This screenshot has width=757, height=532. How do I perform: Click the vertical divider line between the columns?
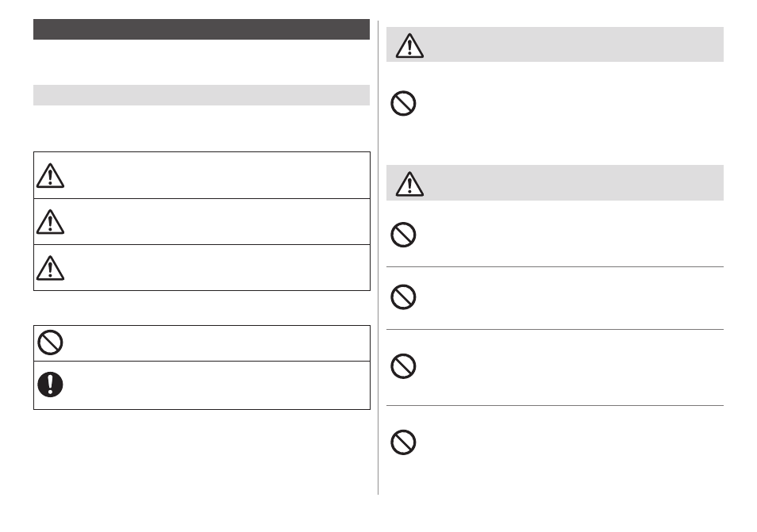[378, 257]
